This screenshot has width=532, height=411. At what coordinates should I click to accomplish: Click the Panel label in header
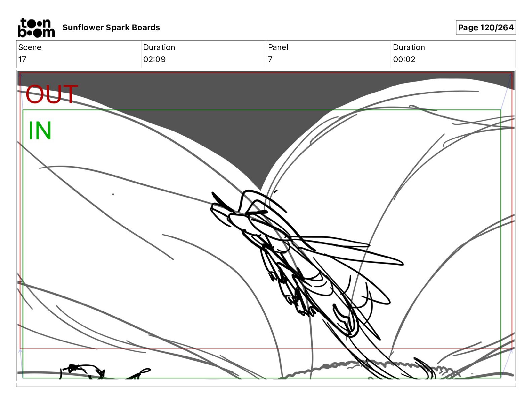click(x=278, y=47)
